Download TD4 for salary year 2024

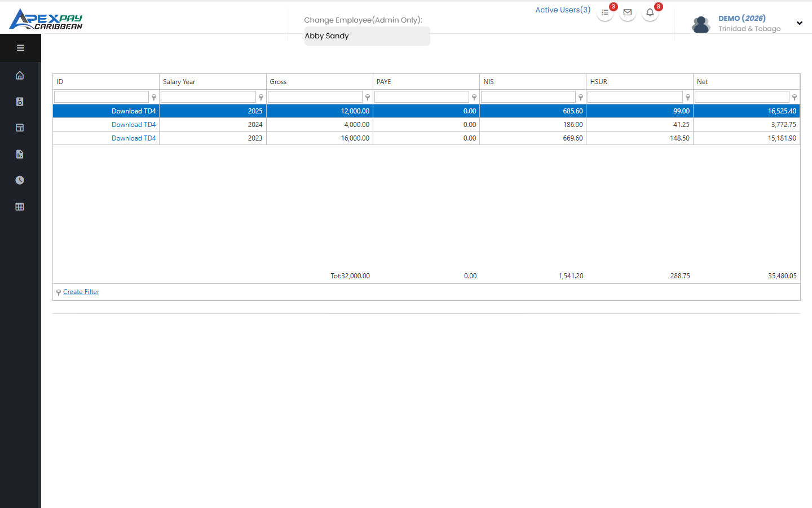point(134,125)
